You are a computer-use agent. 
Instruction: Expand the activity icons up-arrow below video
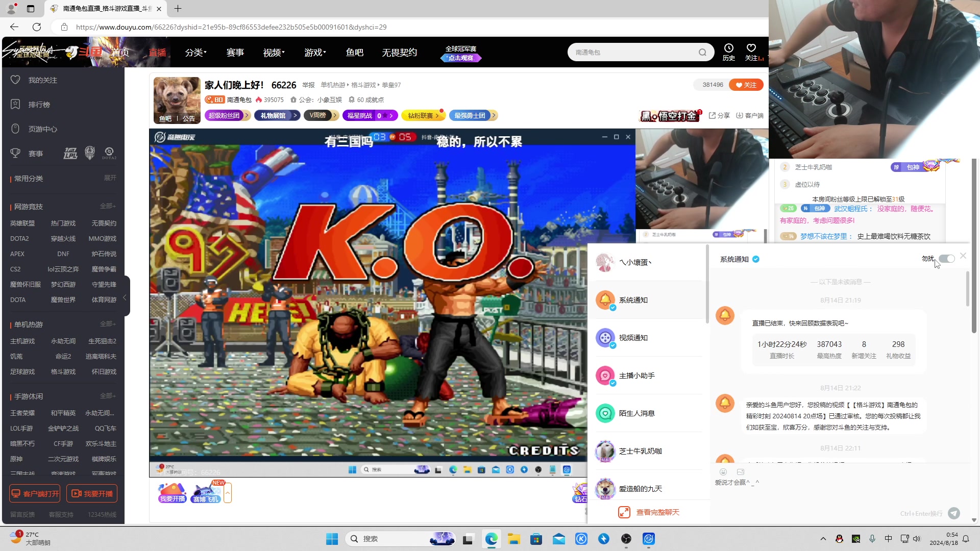point(228,493)
